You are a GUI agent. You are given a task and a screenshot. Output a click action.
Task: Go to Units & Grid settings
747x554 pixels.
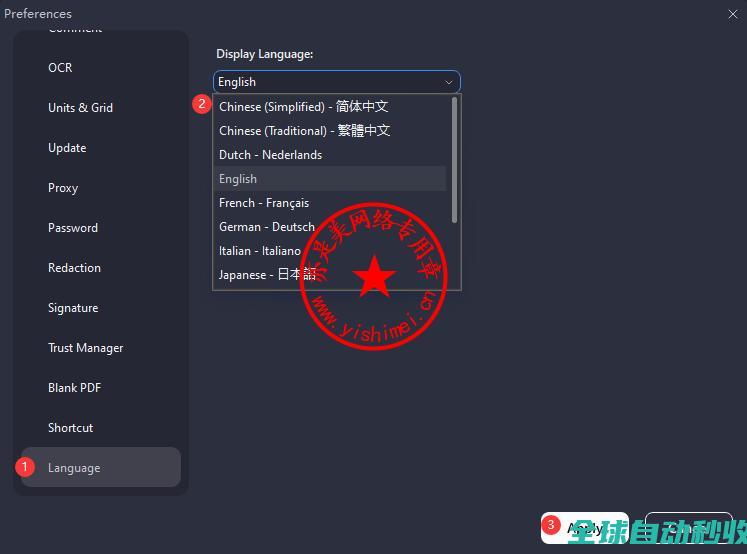coord(80,108)
